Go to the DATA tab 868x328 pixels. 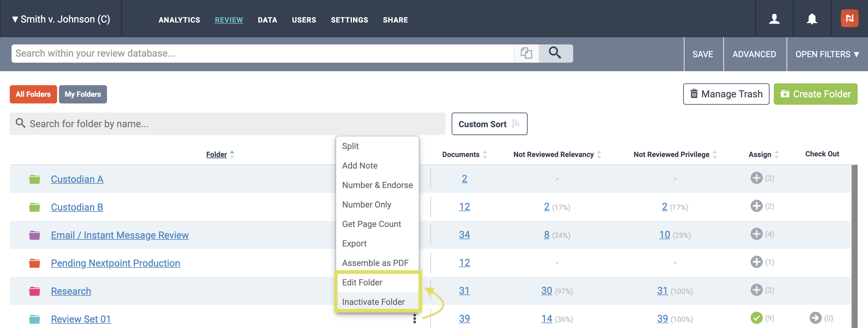pyautogui.click(x=267, y=20)
